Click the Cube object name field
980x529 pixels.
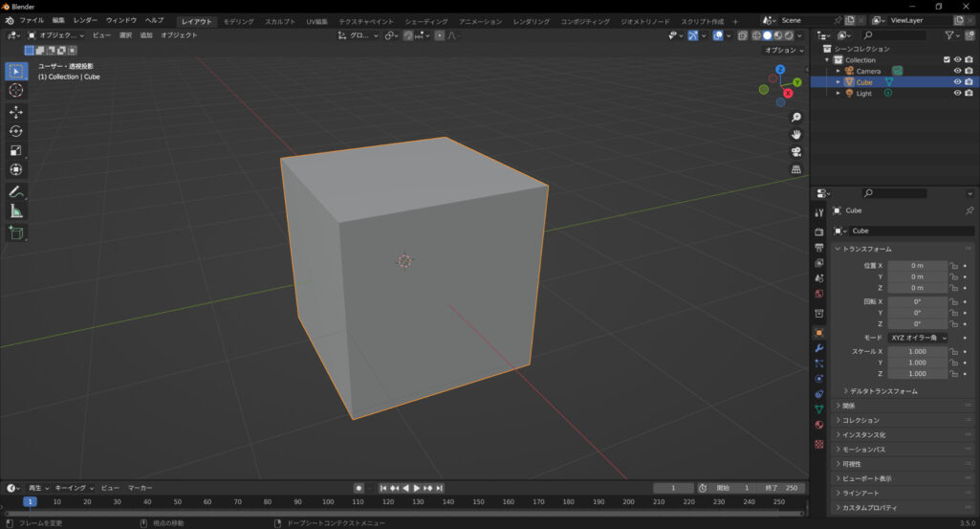[910, 231]
